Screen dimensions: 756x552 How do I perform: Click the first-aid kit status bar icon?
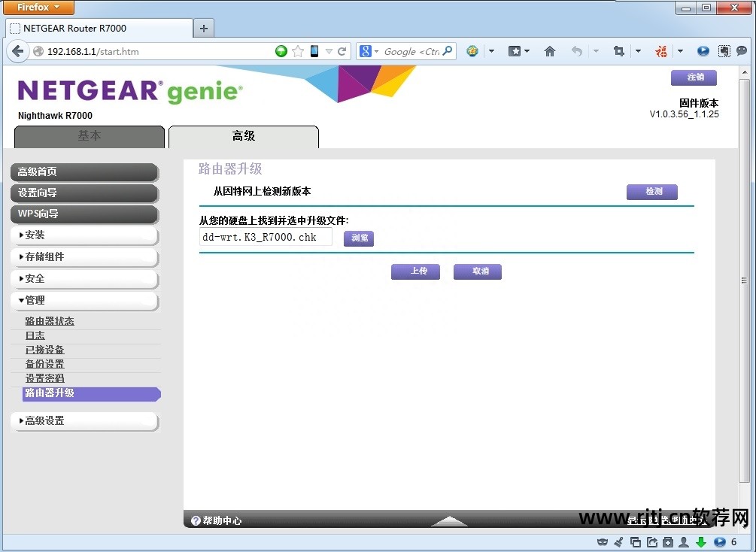[x=668, y=542]
